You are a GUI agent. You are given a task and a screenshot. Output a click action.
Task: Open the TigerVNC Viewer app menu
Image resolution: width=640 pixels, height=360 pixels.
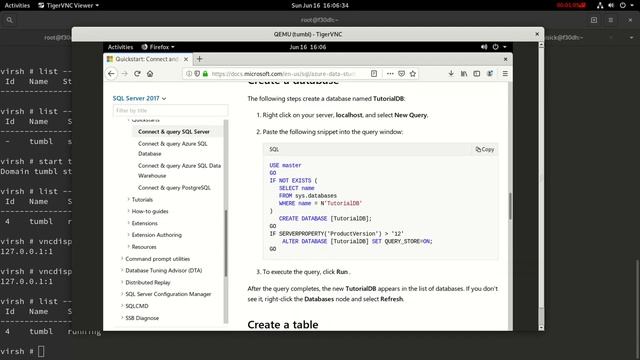point(68,5)
